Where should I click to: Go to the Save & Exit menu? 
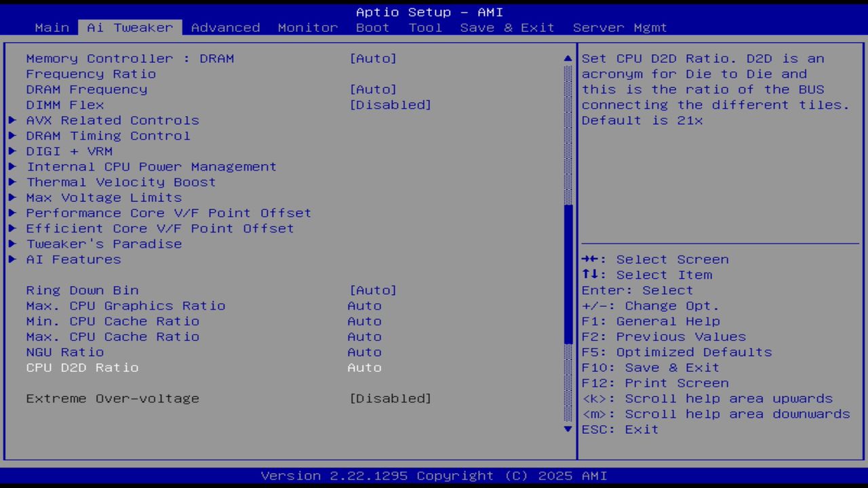[507, 27]
